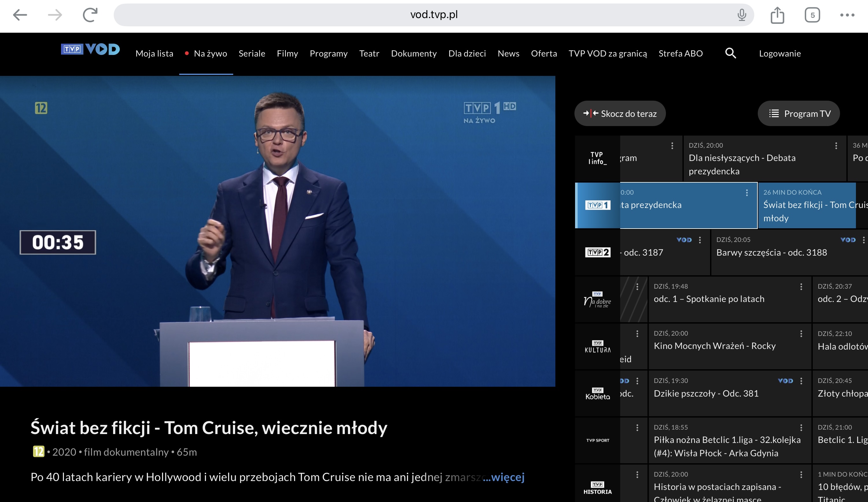The height and width of the screenshot is (502, 868).
Task: Click the Logowanie link
Action: pos(780,53)
